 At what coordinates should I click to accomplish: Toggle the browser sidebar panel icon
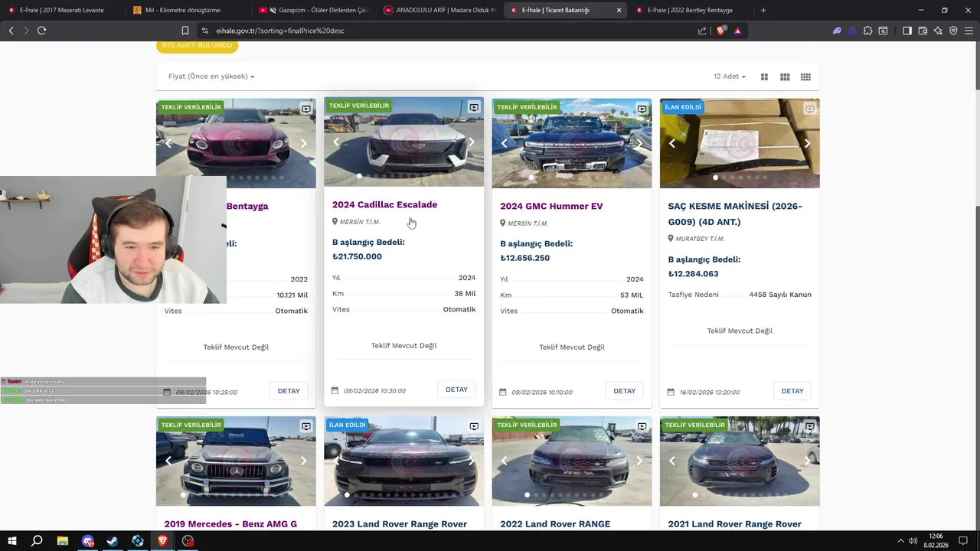907,31
